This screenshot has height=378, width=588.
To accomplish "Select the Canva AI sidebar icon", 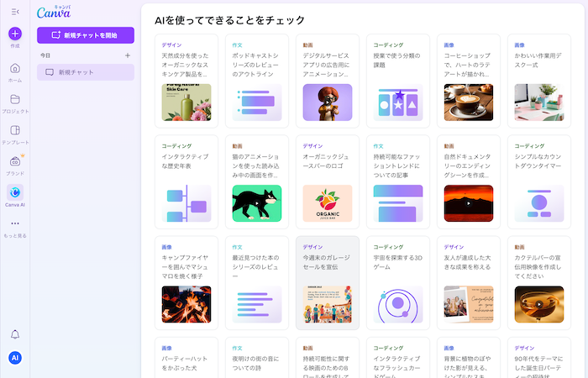I will (x=15, y=192).
